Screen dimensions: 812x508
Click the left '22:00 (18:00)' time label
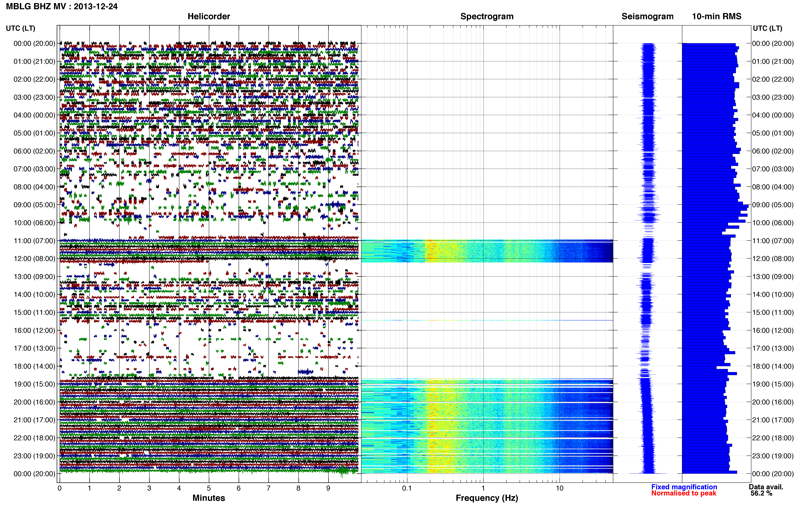click(x=34, y=438)
